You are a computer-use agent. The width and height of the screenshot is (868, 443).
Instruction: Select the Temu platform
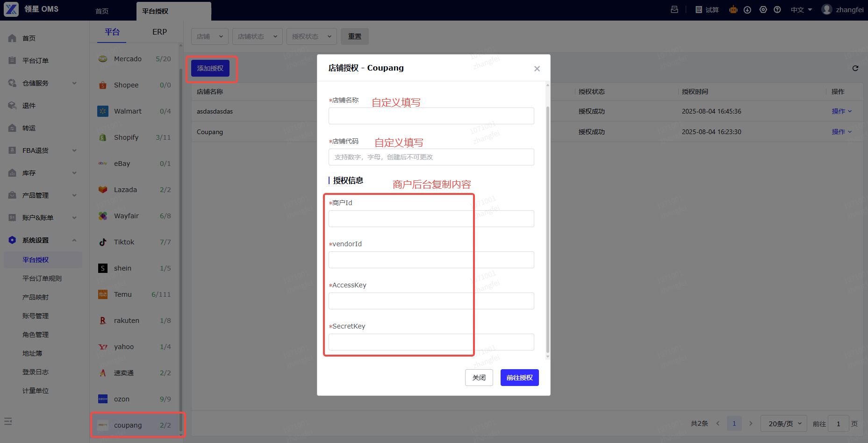[x=134, y=294]
